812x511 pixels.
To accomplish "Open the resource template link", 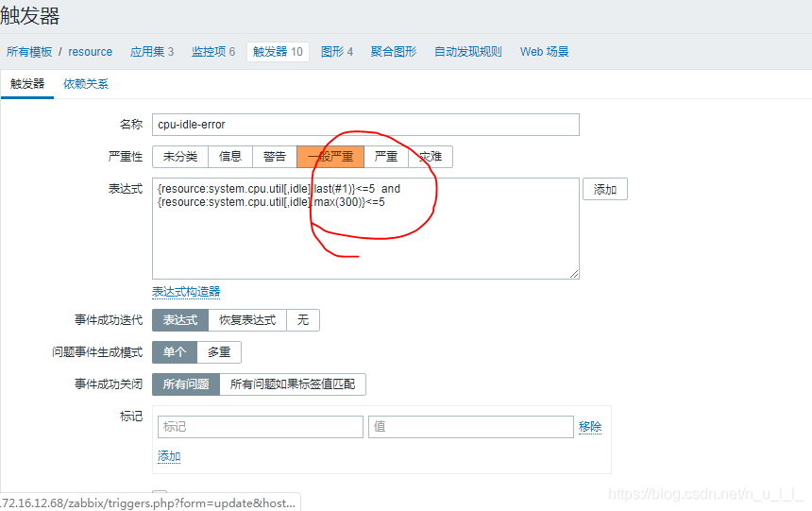I will click(90, 52).
